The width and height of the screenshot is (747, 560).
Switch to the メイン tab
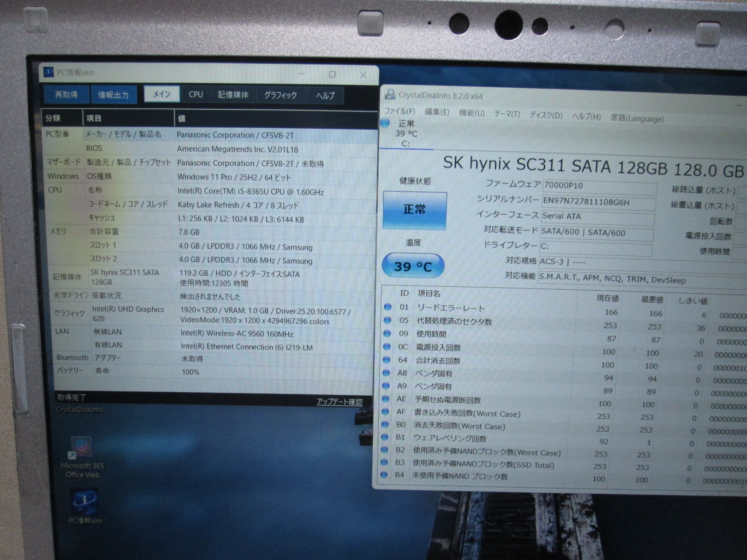click(x=162, y=94)
